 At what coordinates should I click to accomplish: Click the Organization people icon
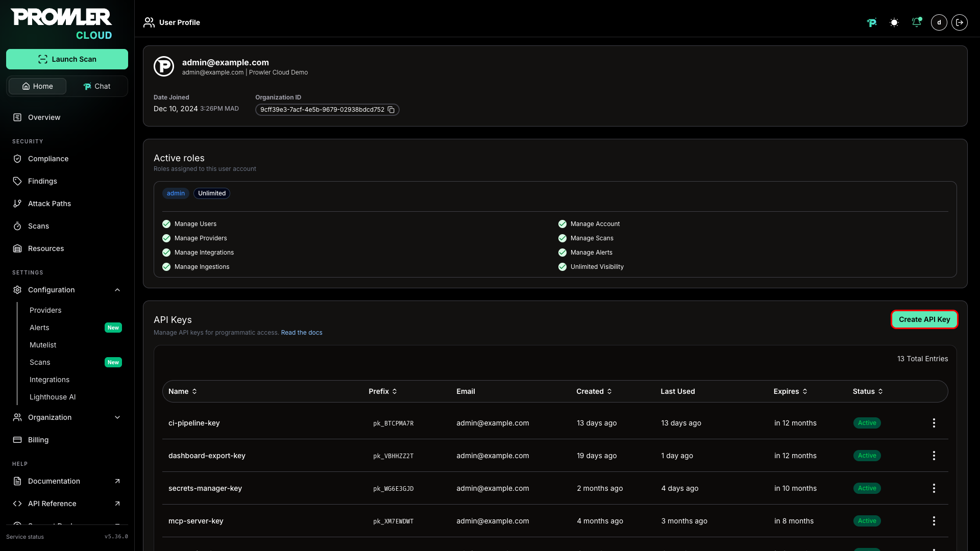tap(17, 417)
